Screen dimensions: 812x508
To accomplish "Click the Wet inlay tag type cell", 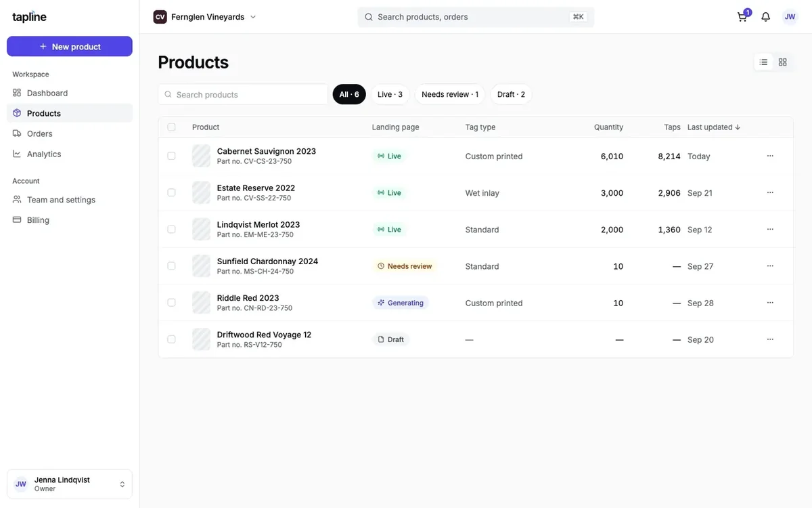I will point(482,193).
